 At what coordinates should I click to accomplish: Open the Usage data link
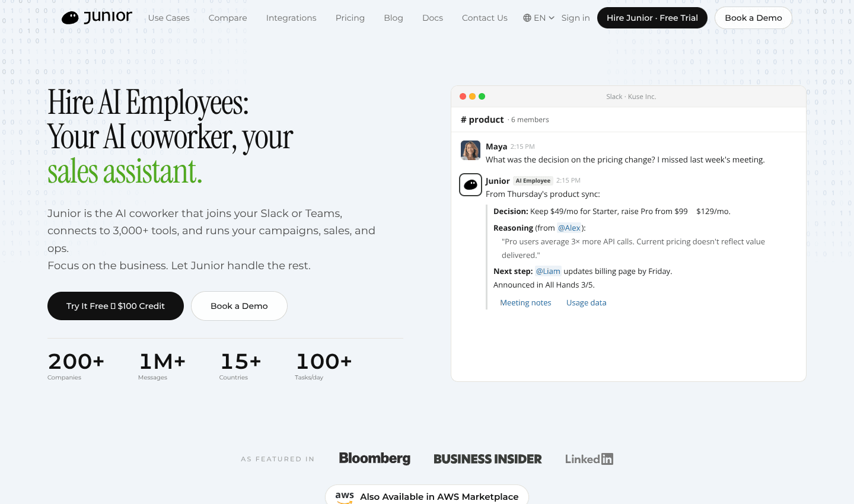(586, 302)
